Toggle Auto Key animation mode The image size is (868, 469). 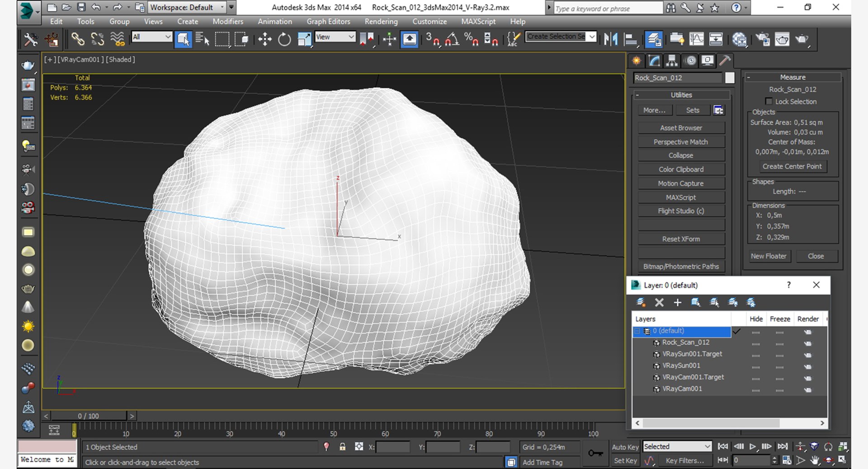point(625,447)
